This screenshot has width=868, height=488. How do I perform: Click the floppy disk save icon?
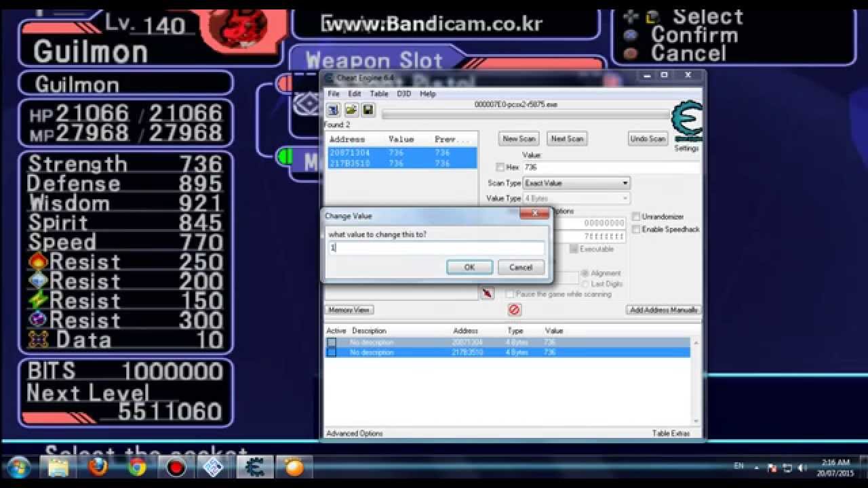point(368,110)
